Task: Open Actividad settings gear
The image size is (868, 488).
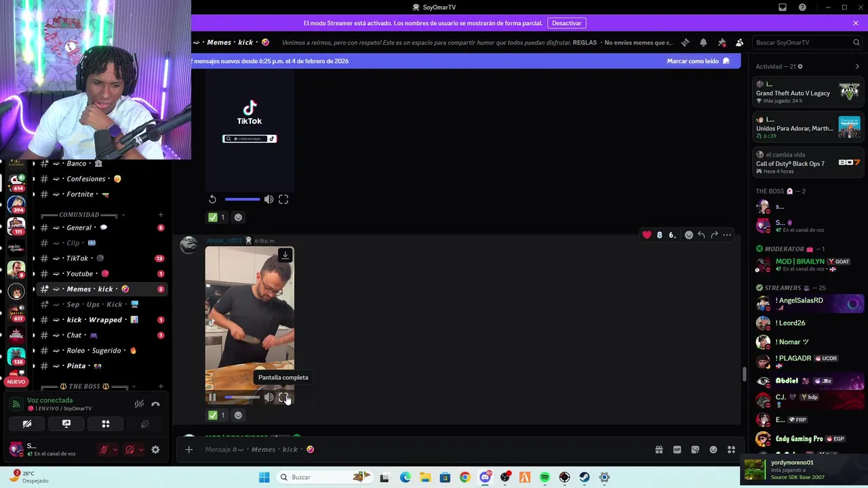Action: click(x=800, y=66)
